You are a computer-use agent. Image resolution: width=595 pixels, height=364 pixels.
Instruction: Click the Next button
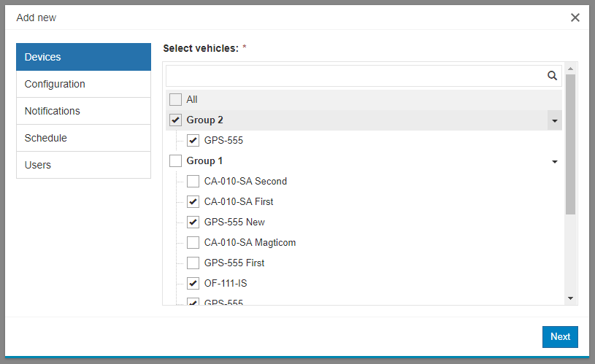(x=560, y=337)
